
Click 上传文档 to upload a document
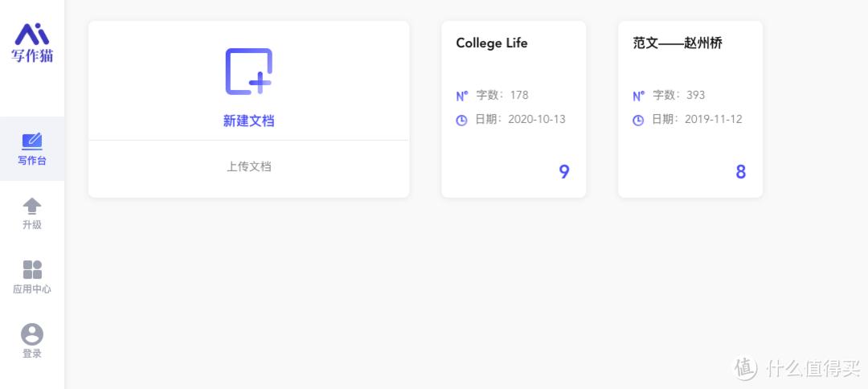coord(248,166)
